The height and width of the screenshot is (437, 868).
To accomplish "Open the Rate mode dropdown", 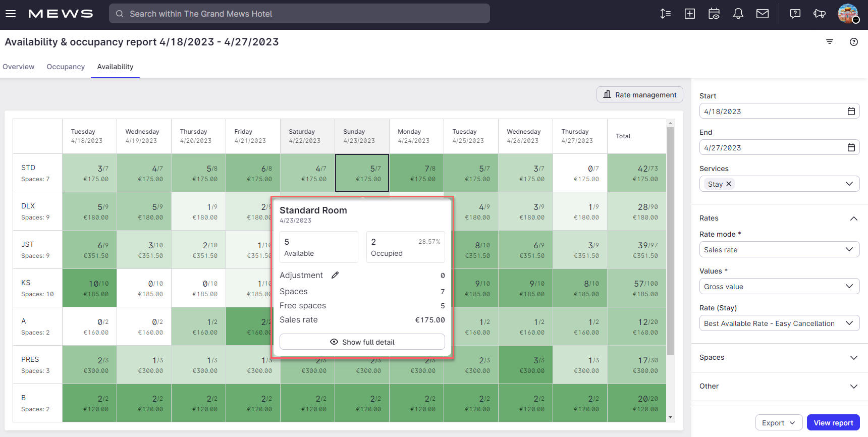I will tap(779, 250).
